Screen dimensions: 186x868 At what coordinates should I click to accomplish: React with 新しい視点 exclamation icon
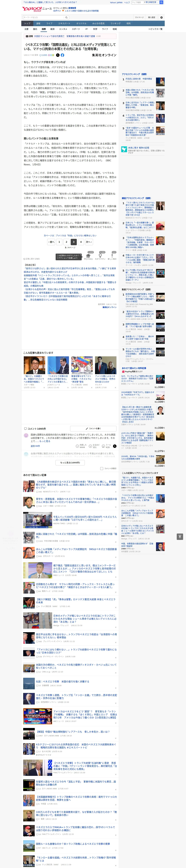click(x=112, y=256)
